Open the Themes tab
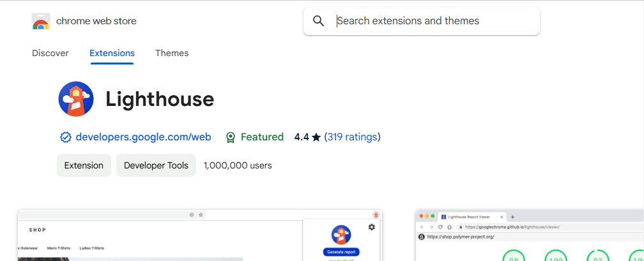644x261 pixels. (172, 53)
